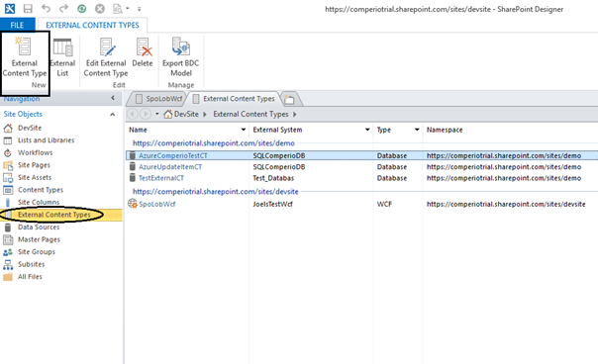
Task: Select SQLComperioDB in the AzureUpdateItemCT row
Action: coord(279,167)
